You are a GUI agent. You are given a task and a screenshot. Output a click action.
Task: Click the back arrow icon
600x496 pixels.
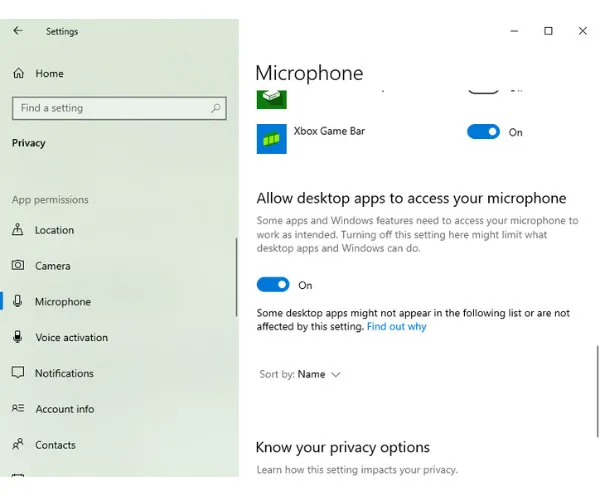tap(18, 31)
